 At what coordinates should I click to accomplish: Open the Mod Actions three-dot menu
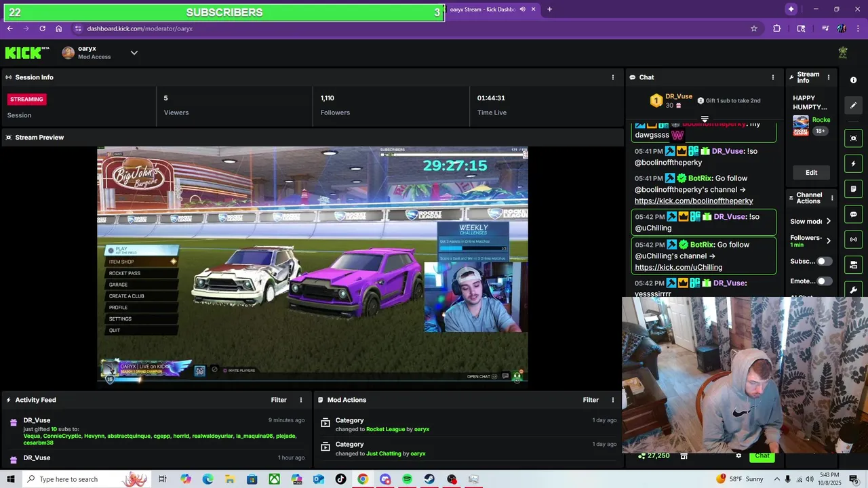pyautogui.click(x=613, y=400)
